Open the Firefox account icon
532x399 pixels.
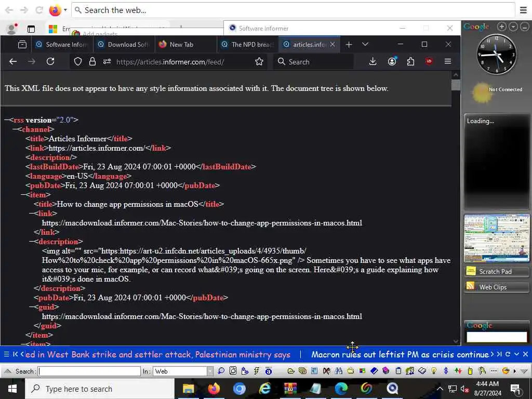(392, 61)
